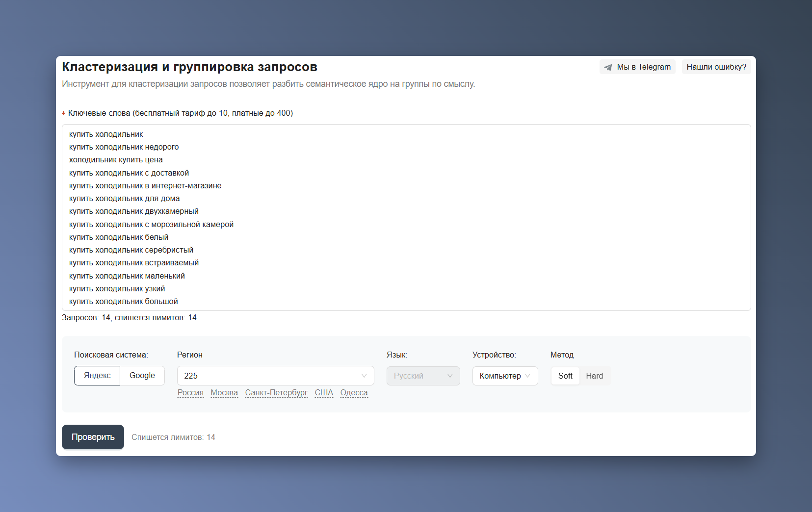Click the line 'купить холодильник для дома'

[124, 199]
